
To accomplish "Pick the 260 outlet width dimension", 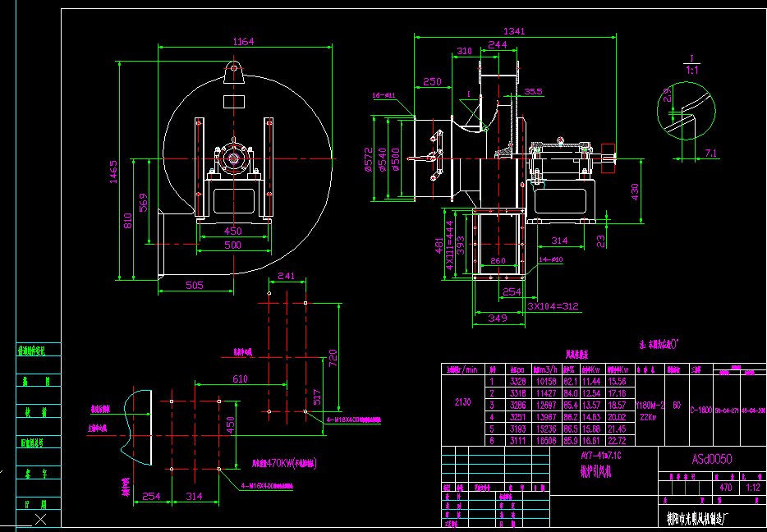I will tap(498, 260).
